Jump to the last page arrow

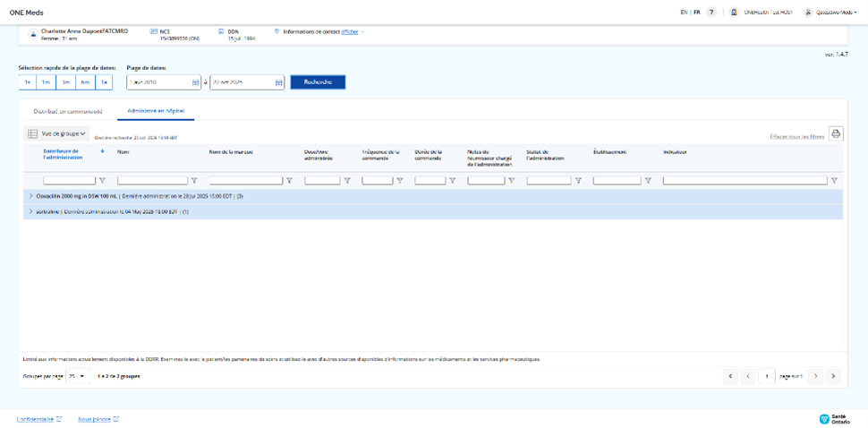click(x=833, y=376)
